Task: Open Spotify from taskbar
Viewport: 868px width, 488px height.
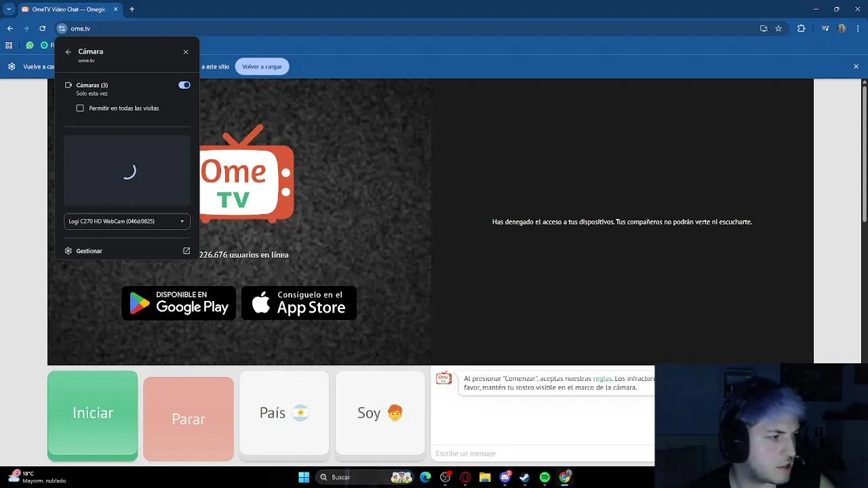Action: (545, 477)
